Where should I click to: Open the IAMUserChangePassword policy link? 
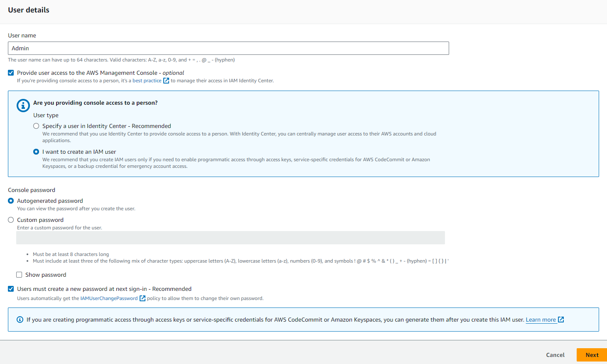click(109, 298)
